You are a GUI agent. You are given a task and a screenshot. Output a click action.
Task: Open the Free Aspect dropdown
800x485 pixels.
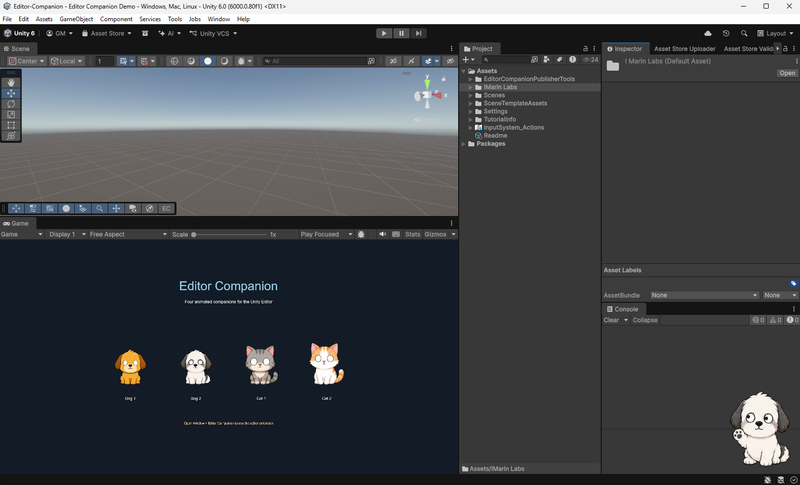tap(128, 234)
